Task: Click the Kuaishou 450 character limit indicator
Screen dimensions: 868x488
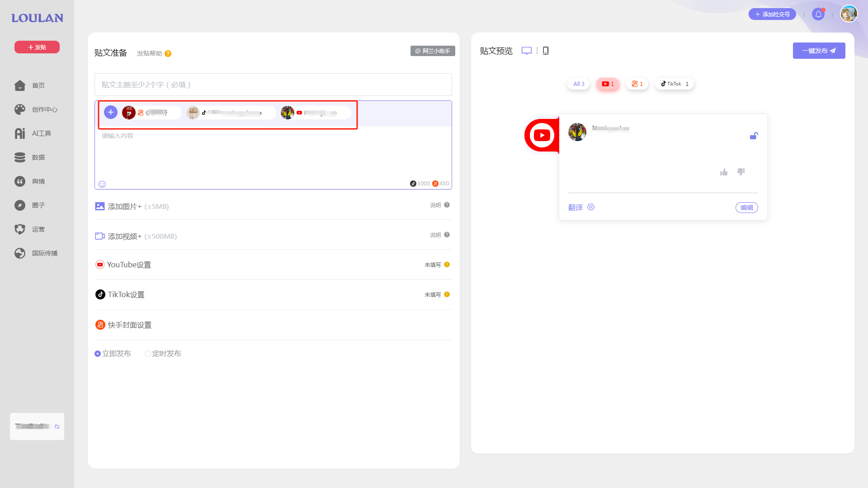Action: click(x=441, y=184)
